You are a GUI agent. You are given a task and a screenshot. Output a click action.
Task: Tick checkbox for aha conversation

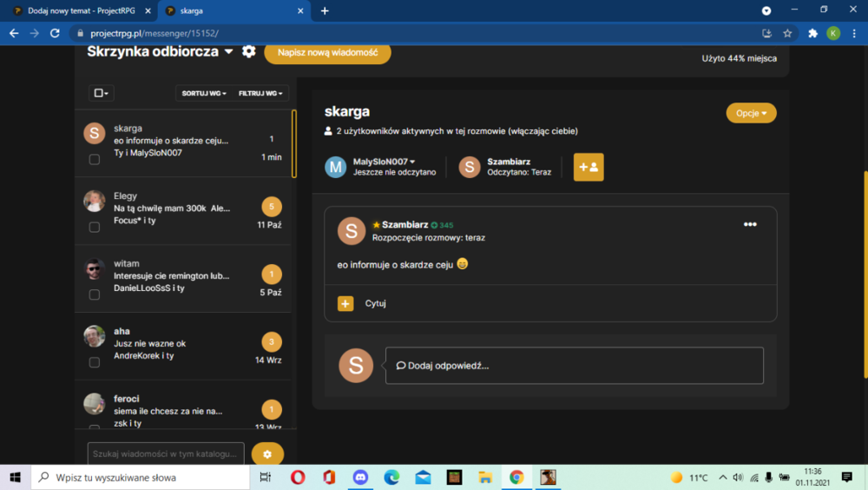pos(95,362)
